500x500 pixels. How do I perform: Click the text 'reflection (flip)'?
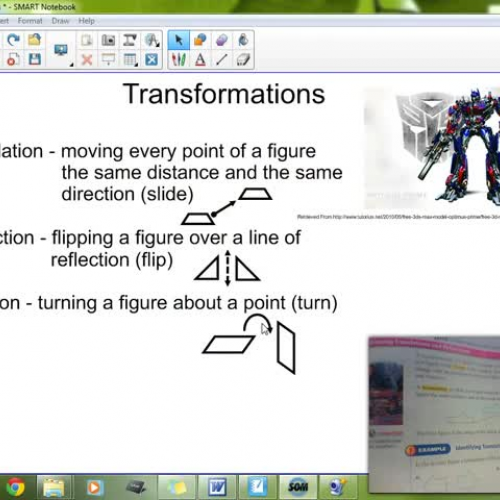click(112, 260)
